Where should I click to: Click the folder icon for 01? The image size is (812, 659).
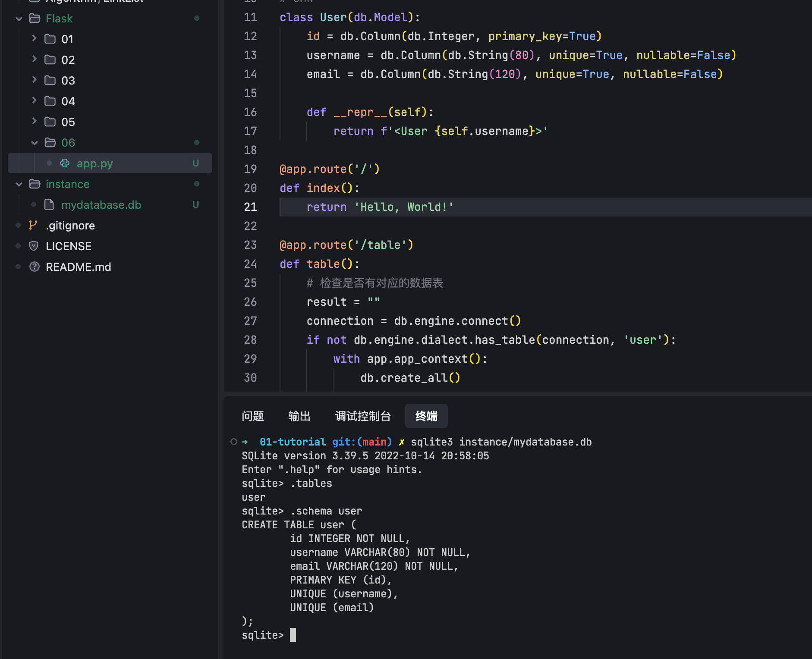(50, 39)
